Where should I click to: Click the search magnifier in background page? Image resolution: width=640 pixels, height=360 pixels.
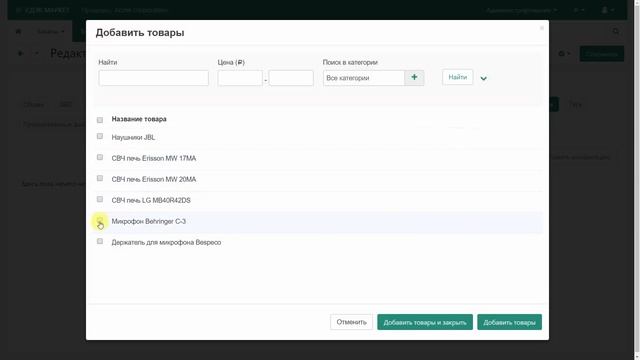pos(616,31)
